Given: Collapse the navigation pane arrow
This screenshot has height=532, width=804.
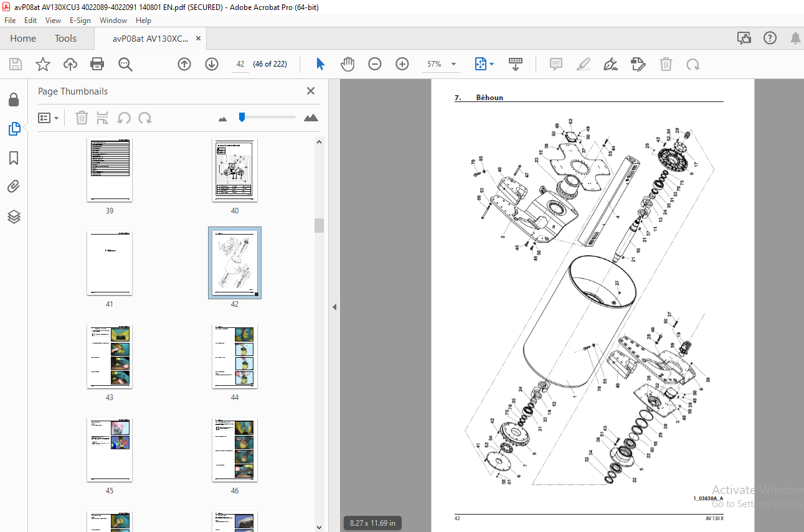Looking at the screenshot, I should 334,307.
